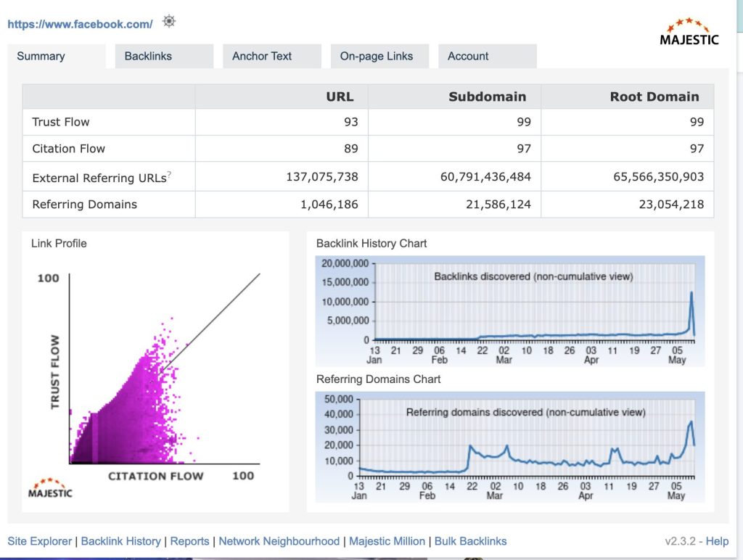Image resolution: width=743 pixels, height=560 pixels.
Task: Select the URL column header
Action: point(340,96)
